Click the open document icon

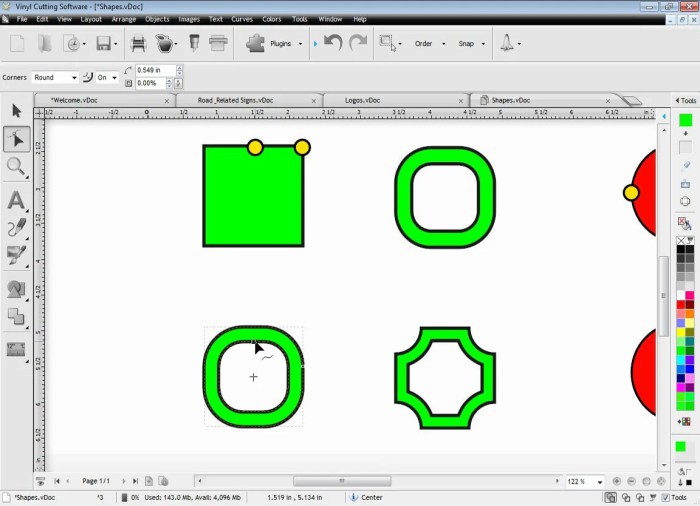[x=45, y=44]
